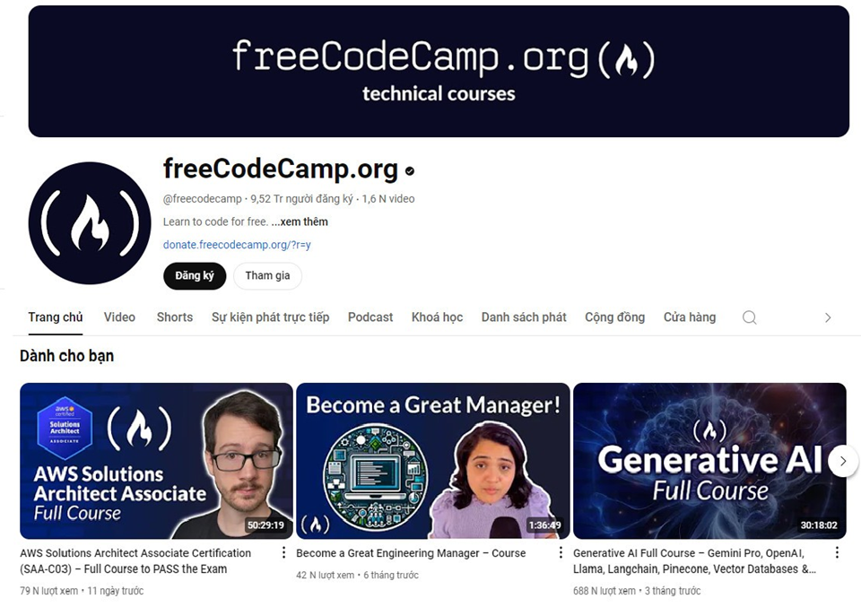Image resolution: width=861 pixels, height=616 pixels.
Task: Click the freeCodeCamp flame channel avatar
Action: point(90,223)
